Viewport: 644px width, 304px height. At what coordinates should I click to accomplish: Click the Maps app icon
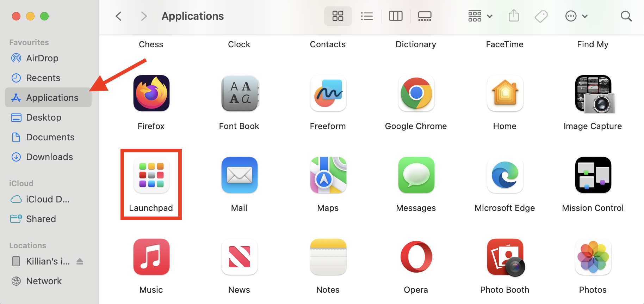[328, 175]
